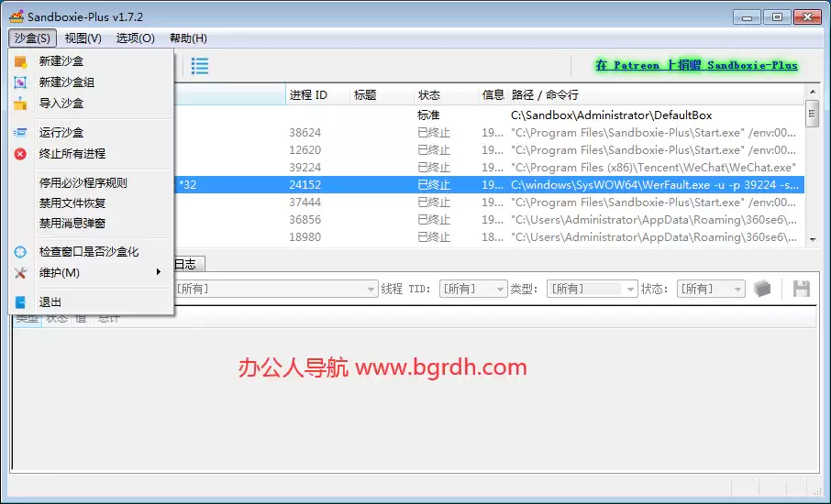This screenshot has width=831, height=504.
Task: Choose 检查窗口是否沙盒化 menu entry
Action: pos(91,252)
